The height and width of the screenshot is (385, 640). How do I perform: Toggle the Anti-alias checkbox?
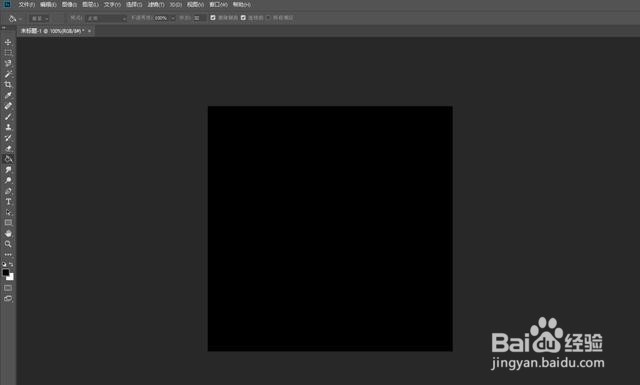pos(213,18)
